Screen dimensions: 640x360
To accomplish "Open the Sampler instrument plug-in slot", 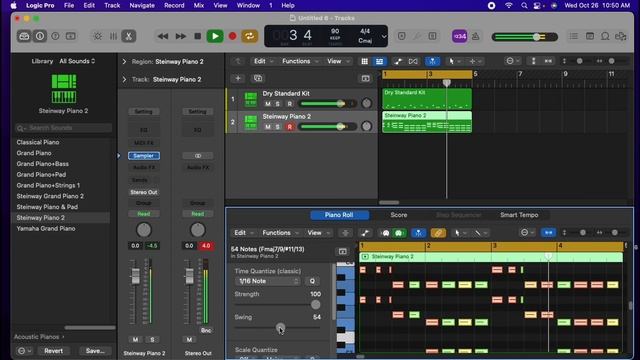I will [144, 156].
